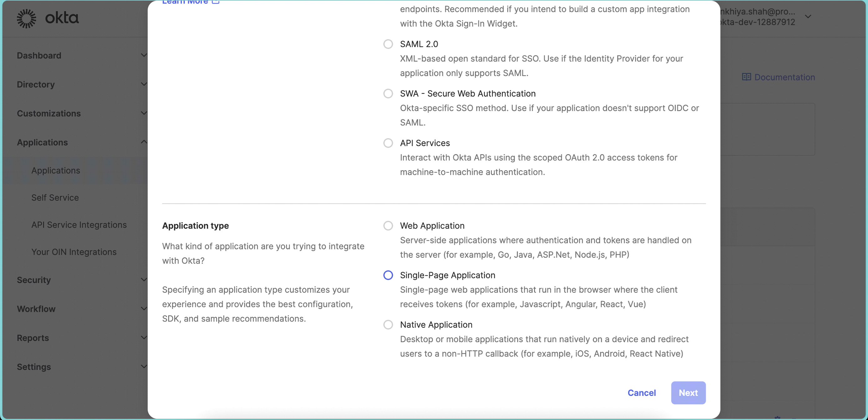The width and height of the screenshot is (868, 420).
Task: Open the account dropdown in top right
Action: pyautogui.click(x=808, y=16)
